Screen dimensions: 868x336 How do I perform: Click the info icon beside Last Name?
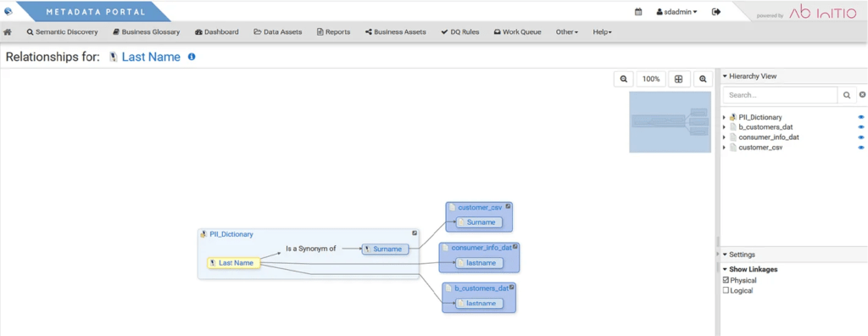coord(192,57)
